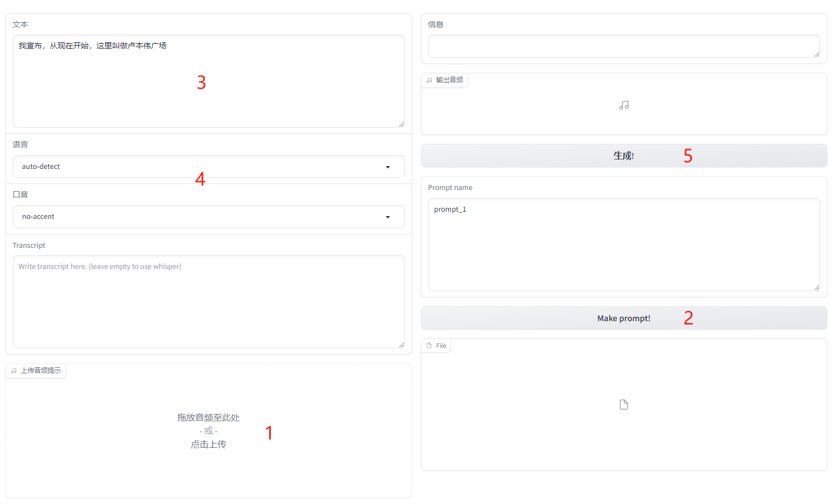Grab the resize handle of the Transcript textarea
Image resolution: width=833 pixels, height=504 pixels.
pos(401,345)
